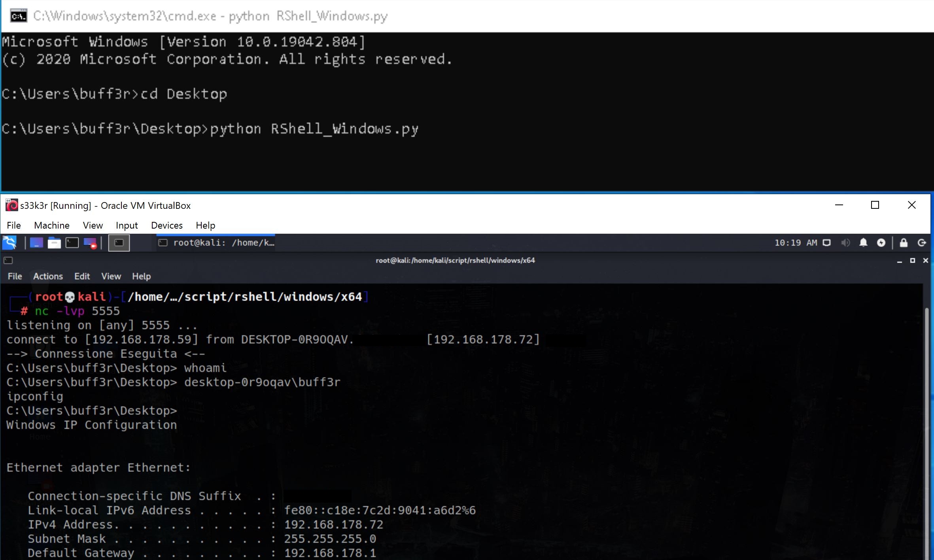Viewport: 934px width, 560px height.
Task: Open terminal Actions menu
Action: coord(48,276)
